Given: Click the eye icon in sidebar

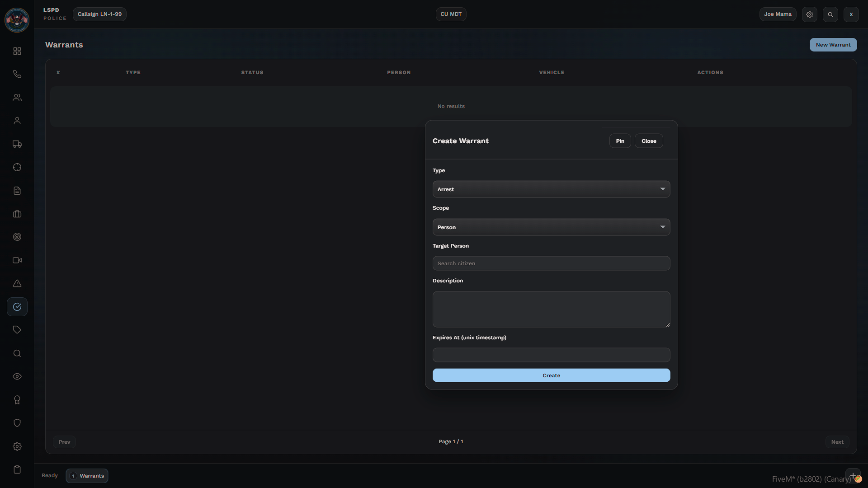Looking at the screenshot, I should (17, 376).
